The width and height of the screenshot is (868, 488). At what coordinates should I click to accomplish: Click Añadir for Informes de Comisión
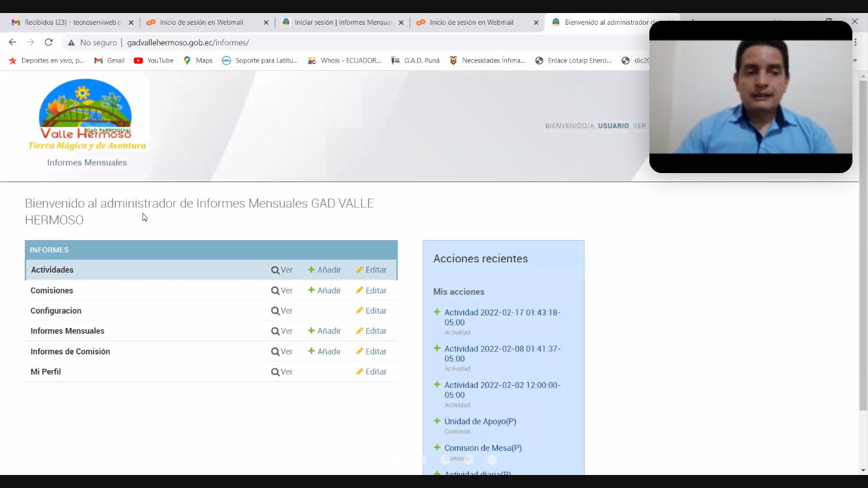[x=325, y=352]
